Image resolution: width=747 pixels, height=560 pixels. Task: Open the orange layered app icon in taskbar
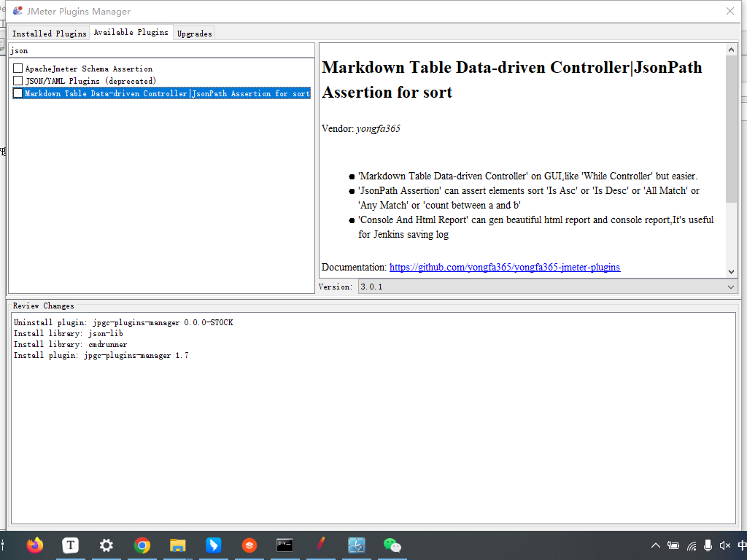249,545
